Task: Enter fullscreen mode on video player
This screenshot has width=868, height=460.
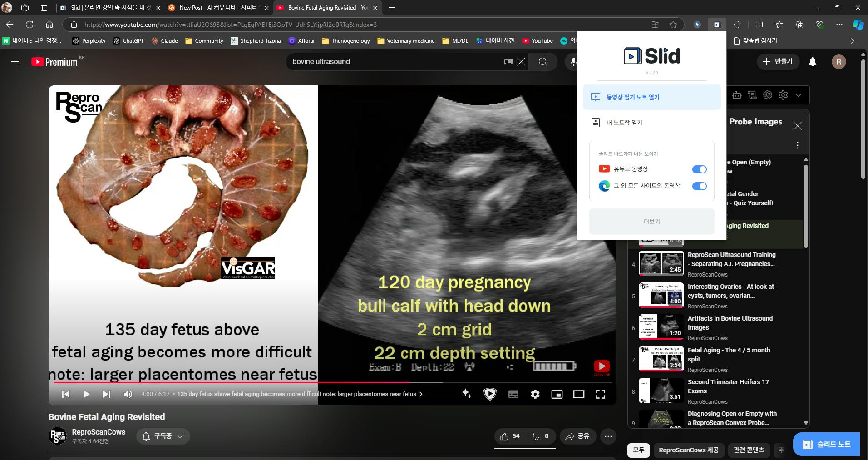Action: [x=600, y=394]
